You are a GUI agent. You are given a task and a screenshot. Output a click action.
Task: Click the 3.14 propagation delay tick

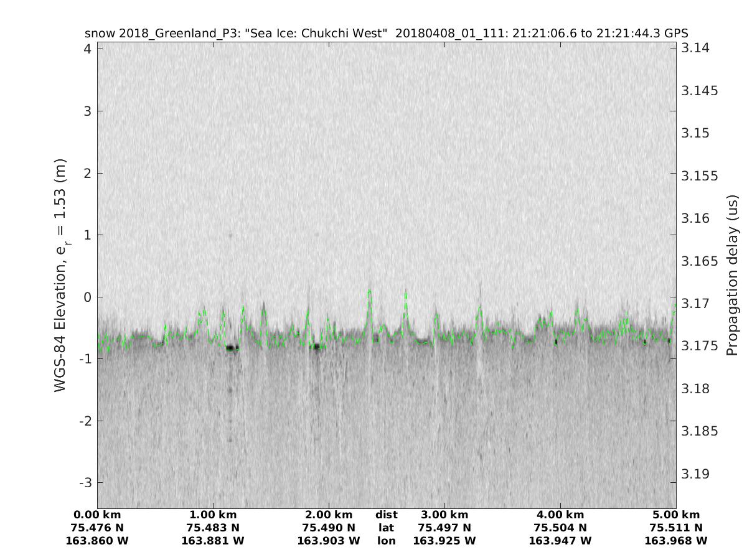[693, 49]
